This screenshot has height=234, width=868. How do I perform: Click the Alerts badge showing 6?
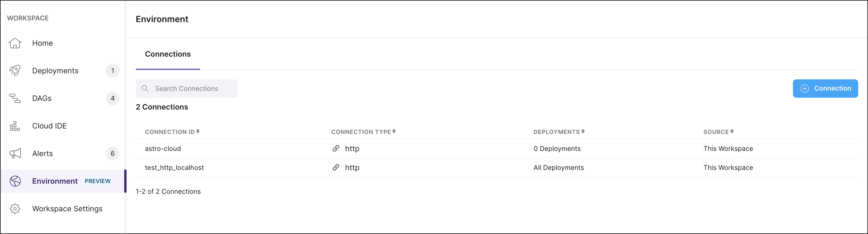tap(113, 154)
